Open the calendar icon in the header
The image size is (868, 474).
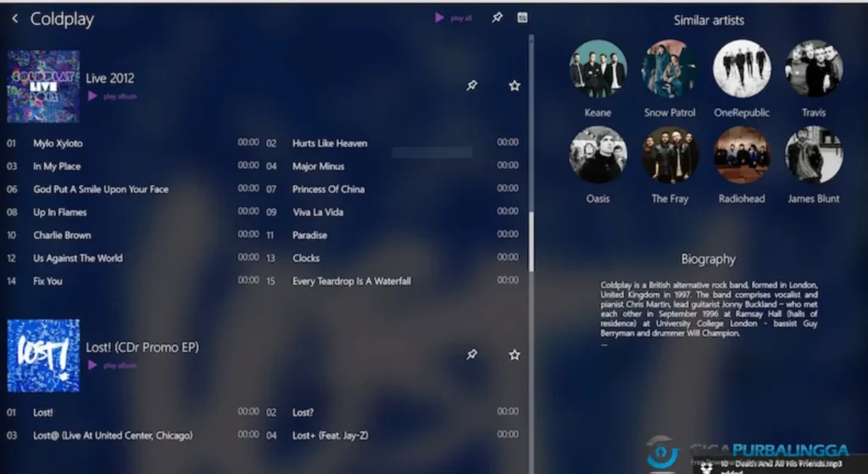(522, 18)
